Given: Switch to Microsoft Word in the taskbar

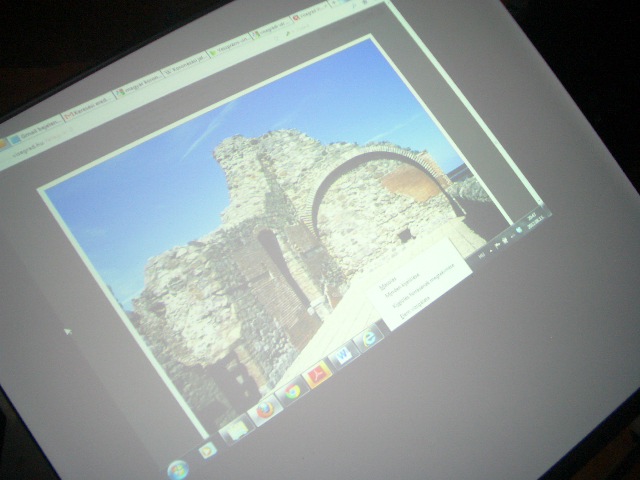Looking at the screenshot, I should [x=344, y=357].
